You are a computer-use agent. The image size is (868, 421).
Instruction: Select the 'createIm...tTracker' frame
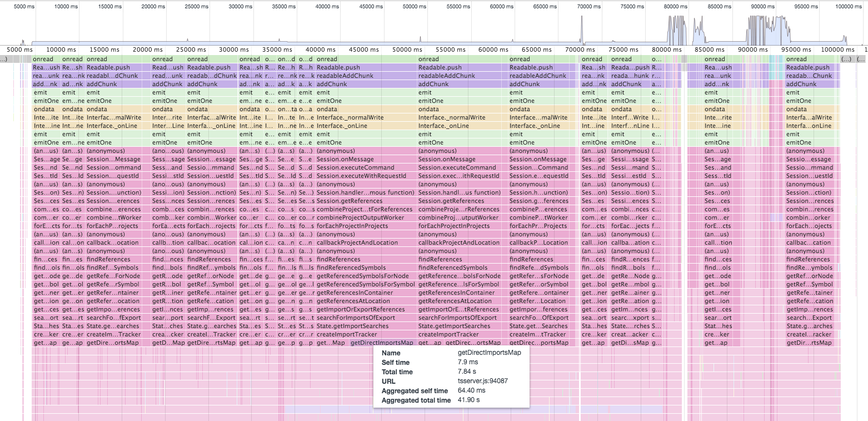[x=539, y=335]
